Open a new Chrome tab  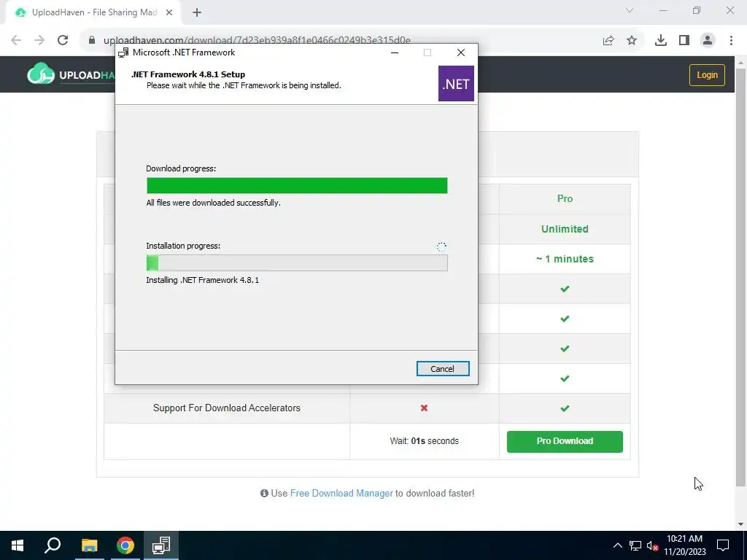click(x=197, y=13)
